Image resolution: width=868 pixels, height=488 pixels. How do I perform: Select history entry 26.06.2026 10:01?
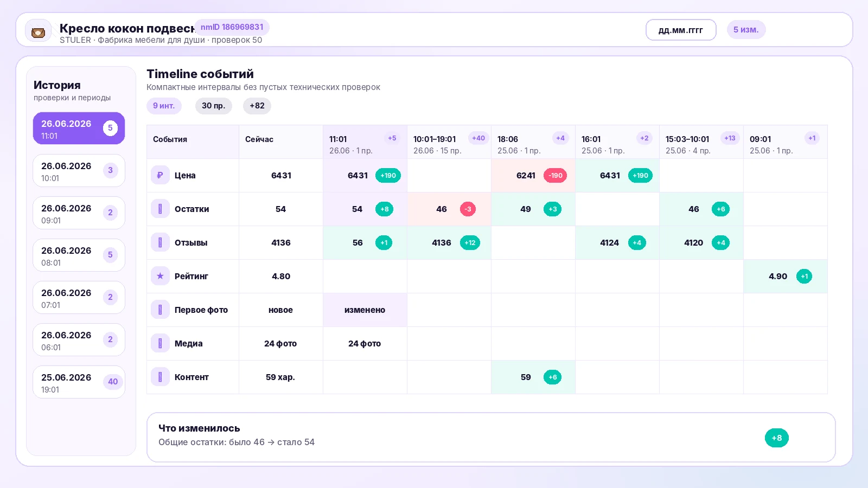click(x=79, y=171)
